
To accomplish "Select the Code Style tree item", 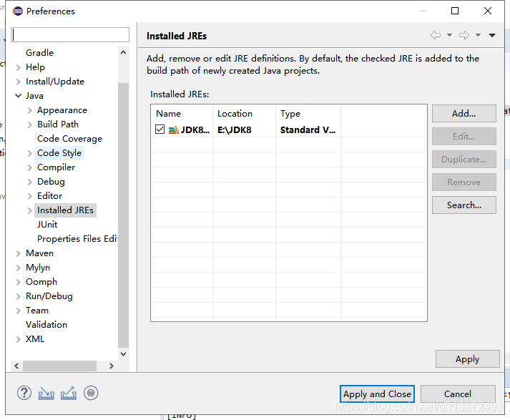I will (59, 153).
